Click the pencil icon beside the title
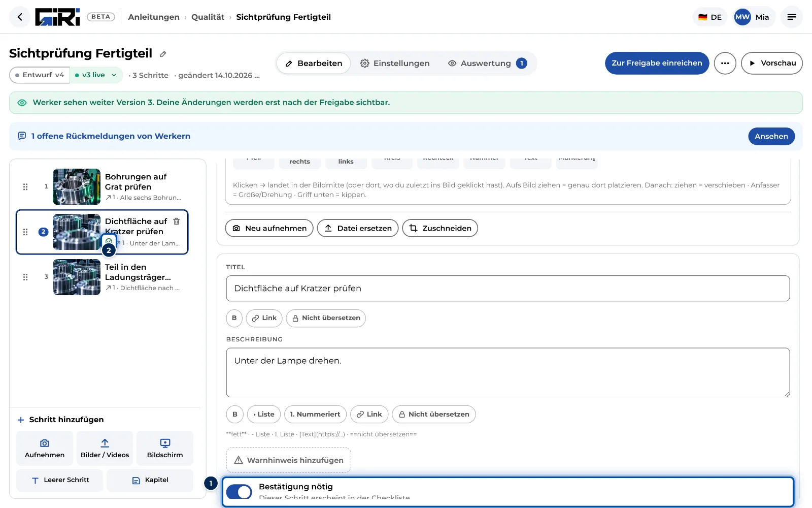The height and width of the screenshot is (508, 812). click(x=163, y=54)
